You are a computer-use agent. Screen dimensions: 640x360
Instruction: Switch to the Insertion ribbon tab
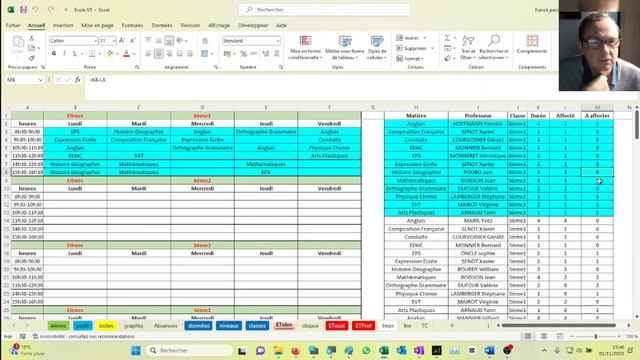click(x=63, y=25)
